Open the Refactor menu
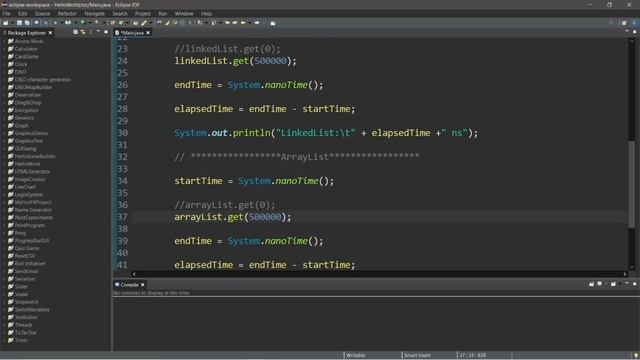Viewport: 640px width, 360px height. pos(67,13)
